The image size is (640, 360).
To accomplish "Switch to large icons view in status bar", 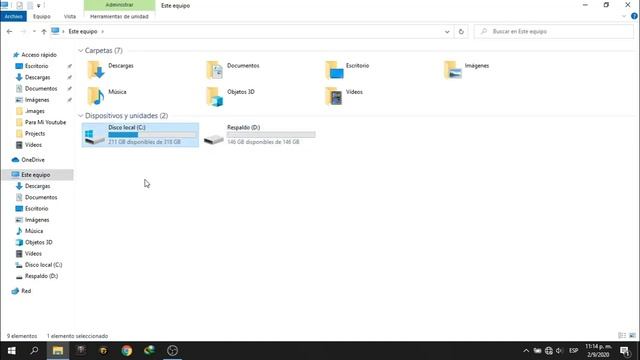I will pyautogui.click(x=632, y=336).
